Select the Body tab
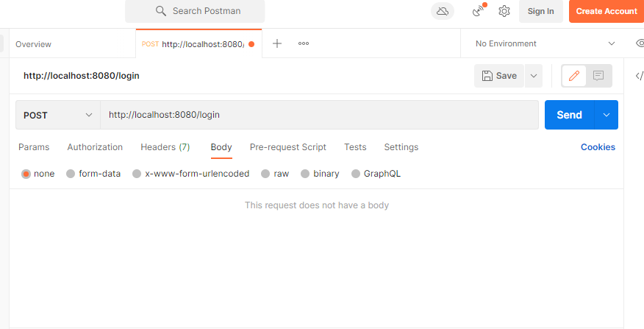Image resolution: width=644 pixels, height=329 pixels. click(221, 147)
